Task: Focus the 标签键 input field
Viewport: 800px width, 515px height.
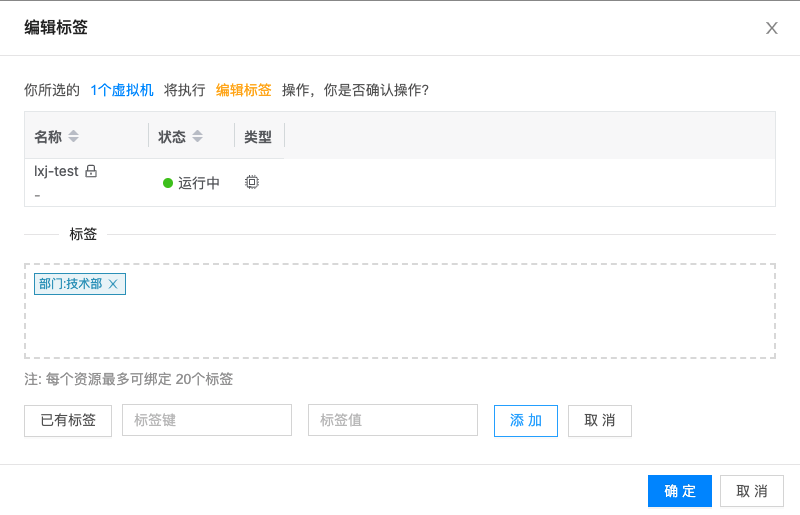Action: (x=207, y=420)
